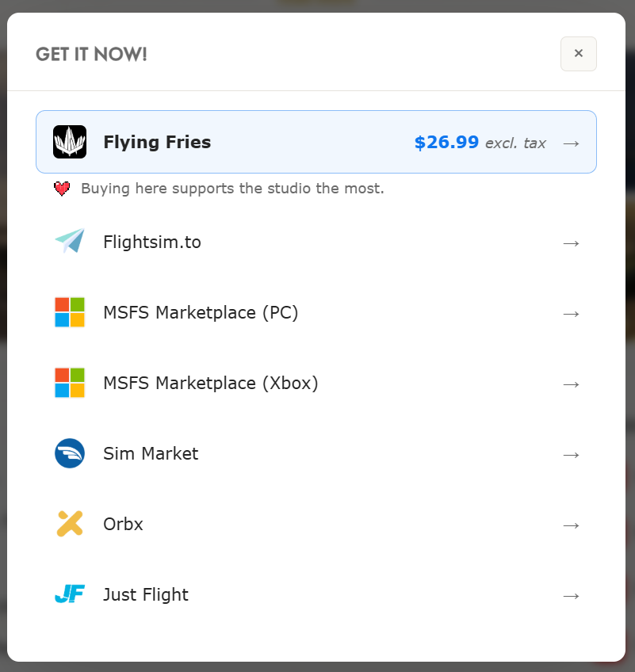Click the Sim Market blue wing icon

(x=70, y=453)
